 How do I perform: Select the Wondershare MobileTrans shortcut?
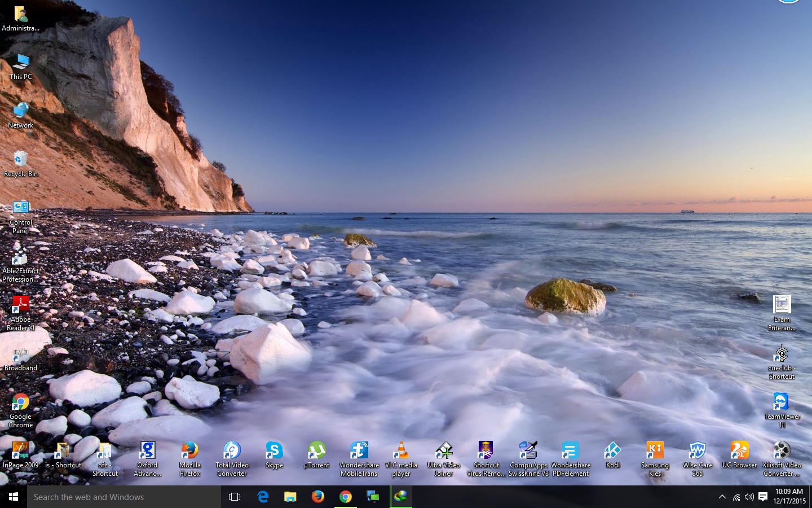point(359,460)
